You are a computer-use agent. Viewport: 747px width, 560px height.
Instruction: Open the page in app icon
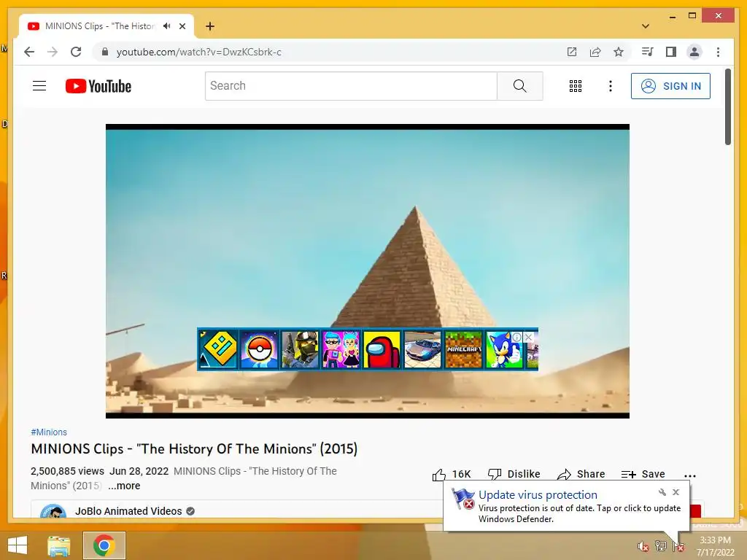pos(572,52)
